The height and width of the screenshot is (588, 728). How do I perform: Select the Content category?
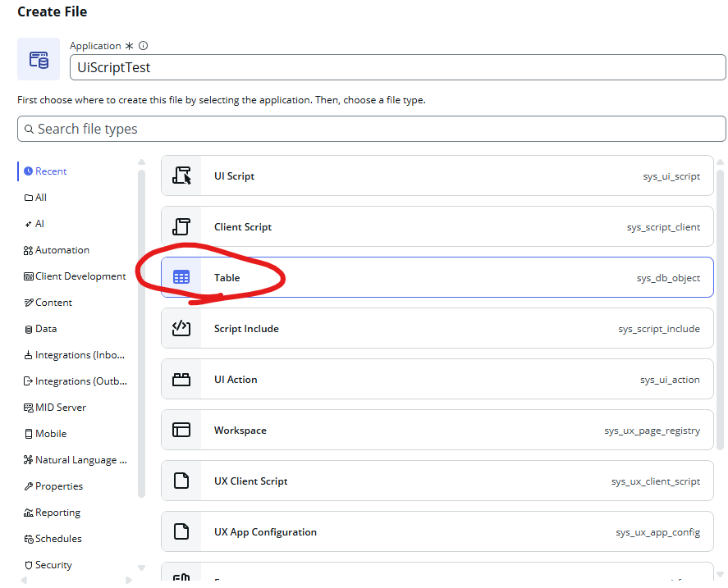[53, 303]
